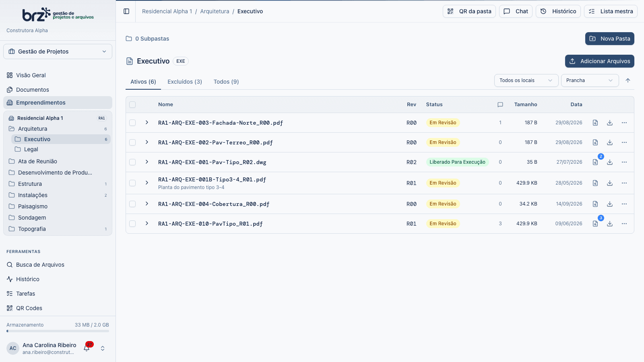Navigate to Arquitetura breadcrumb
Screen dimensions: 644x362
(x=215, y=11)
